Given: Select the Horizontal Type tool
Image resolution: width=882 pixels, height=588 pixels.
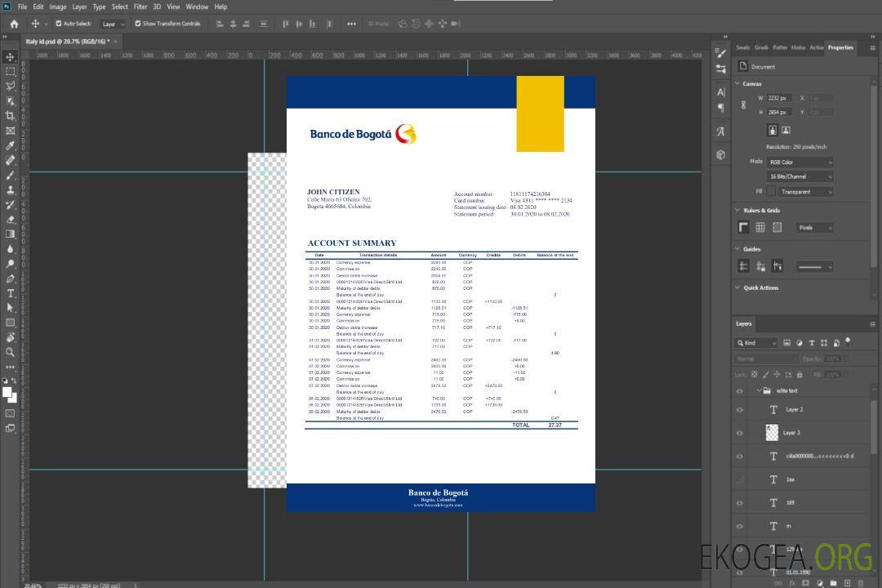Looking at the screenshot, I should tap(10, 293).
